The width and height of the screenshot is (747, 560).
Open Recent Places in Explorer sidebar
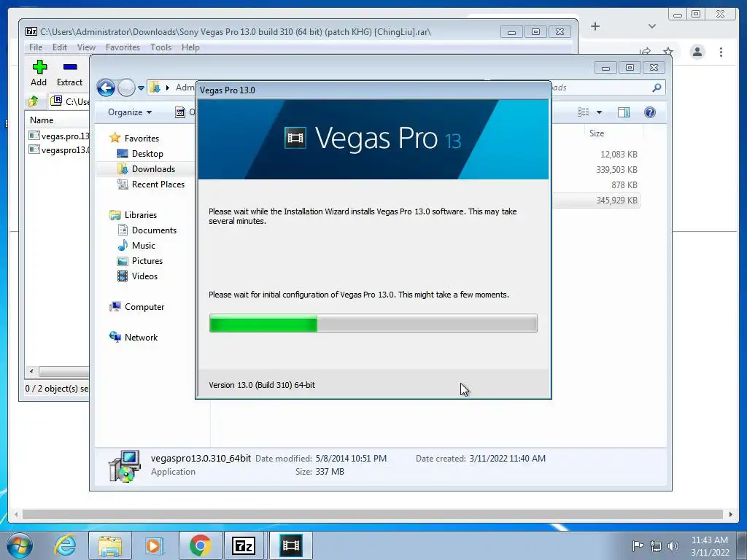(158, 184)
